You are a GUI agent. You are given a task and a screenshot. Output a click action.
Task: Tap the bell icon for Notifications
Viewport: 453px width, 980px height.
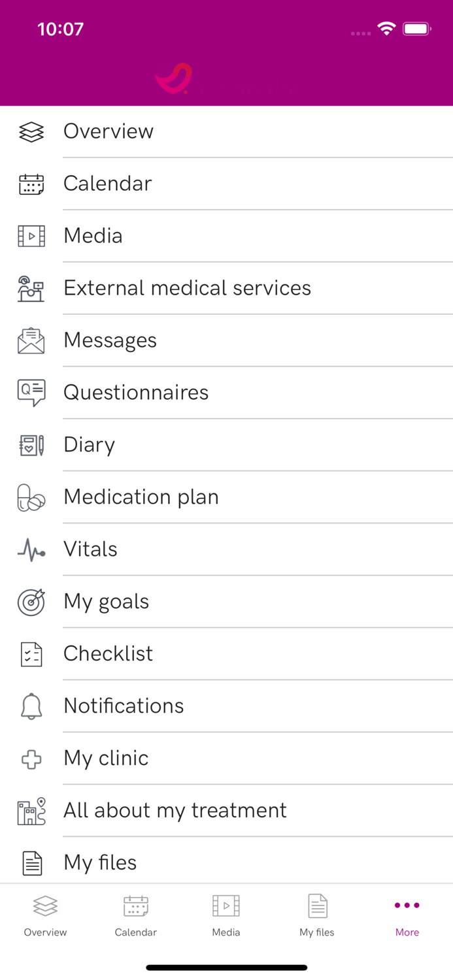click(x=31, y=707)
